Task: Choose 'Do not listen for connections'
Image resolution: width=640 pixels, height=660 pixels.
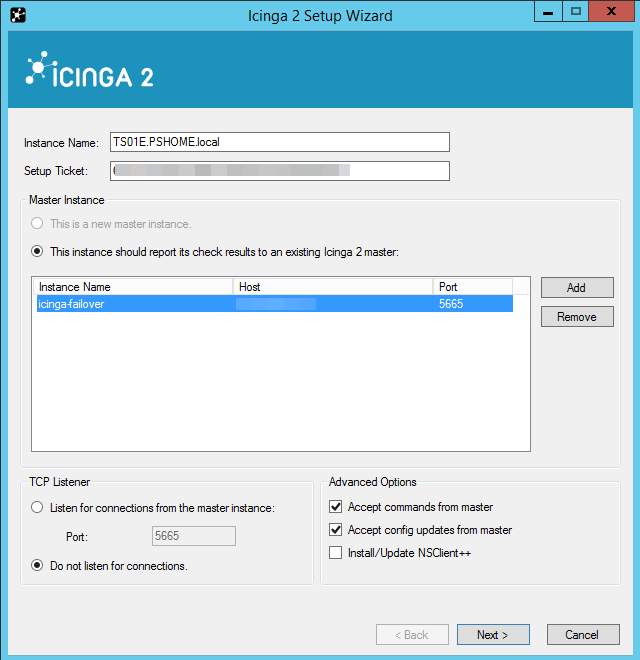Action: click(38, 566)
